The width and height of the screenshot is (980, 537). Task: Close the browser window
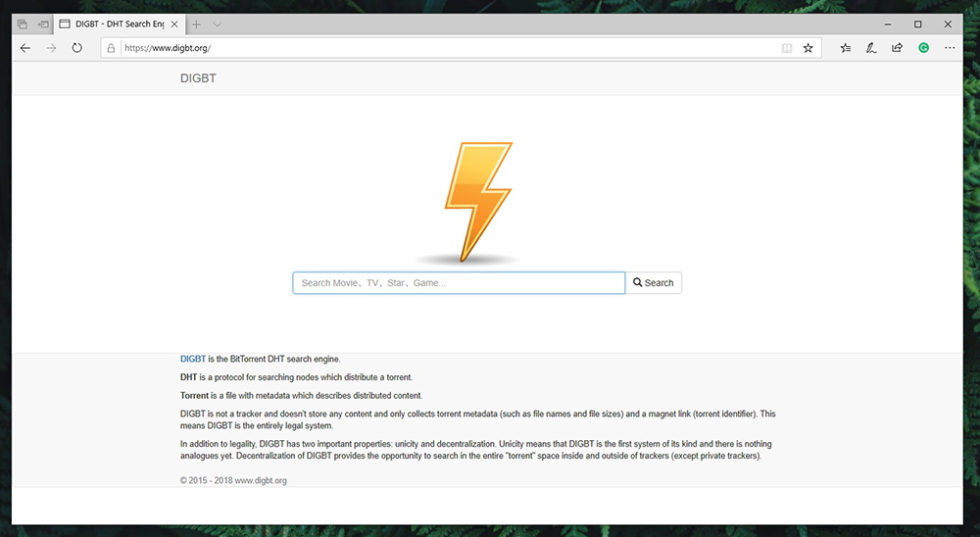[x=948, y=24]
